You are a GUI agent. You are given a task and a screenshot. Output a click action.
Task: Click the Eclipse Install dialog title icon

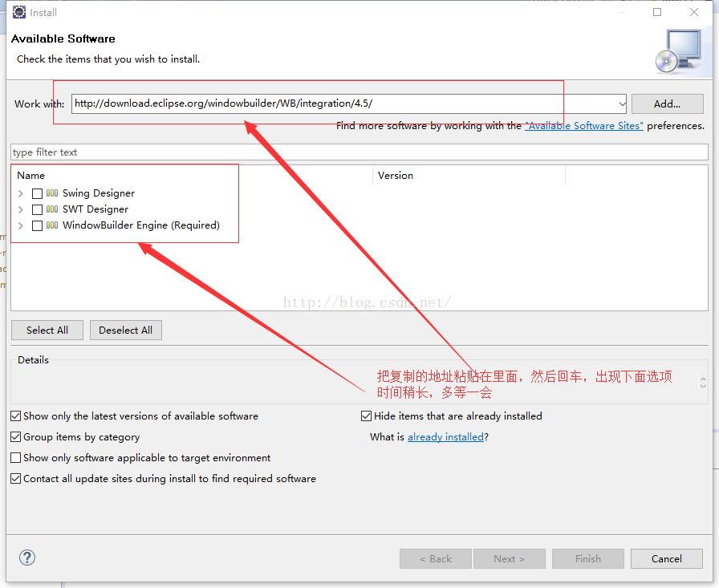coord(18,12)
